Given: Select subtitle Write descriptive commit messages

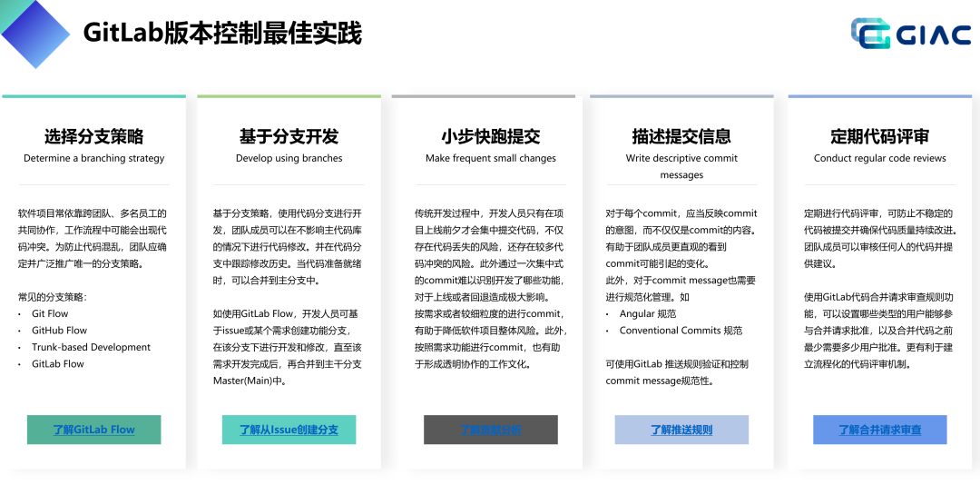Looking at the screenshot, I should pyautogui.click(x=681, y=166).
